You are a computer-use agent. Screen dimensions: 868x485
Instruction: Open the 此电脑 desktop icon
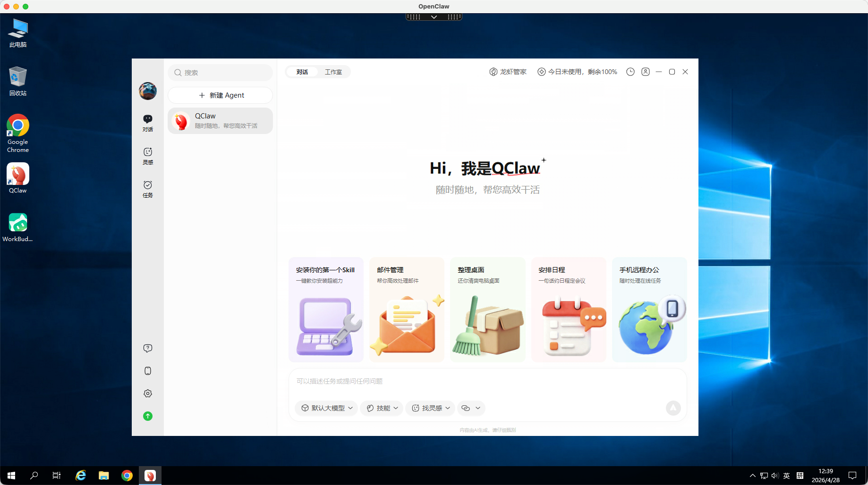tap(18, 33)
